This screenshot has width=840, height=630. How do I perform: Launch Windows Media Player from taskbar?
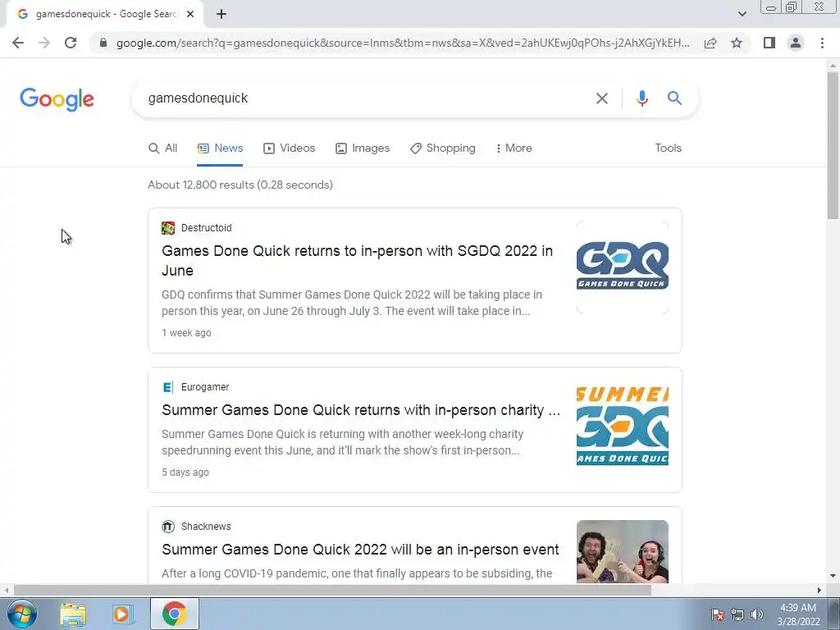(122, 614)
